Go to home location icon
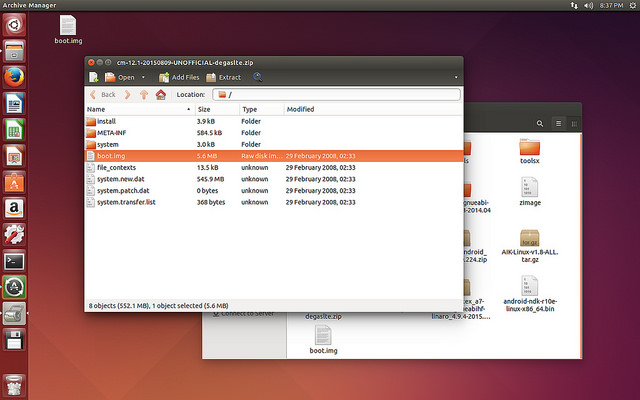The height and width of the screenshot is (400, 640). point(160,94)
